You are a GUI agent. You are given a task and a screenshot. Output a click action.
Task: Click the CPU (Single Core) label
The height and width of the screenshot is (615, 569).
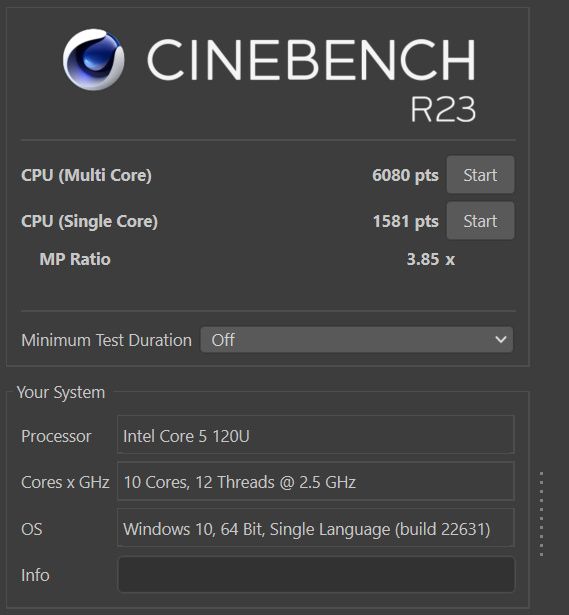pyautogui.click(x=89, y=221)
